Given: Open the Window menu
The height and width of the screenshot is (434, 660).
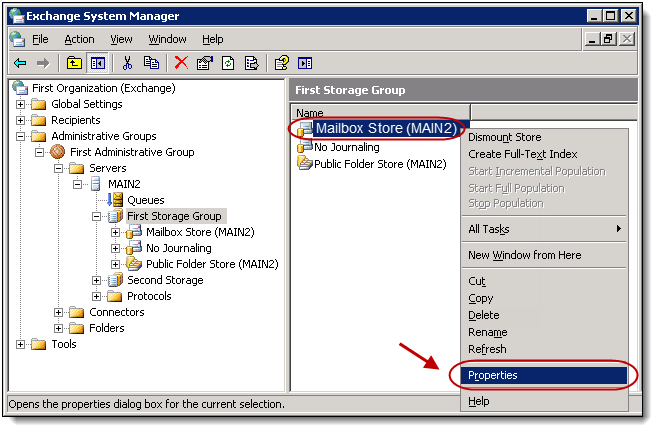Looking at the screenshot, I should click(x=167, y=39).
